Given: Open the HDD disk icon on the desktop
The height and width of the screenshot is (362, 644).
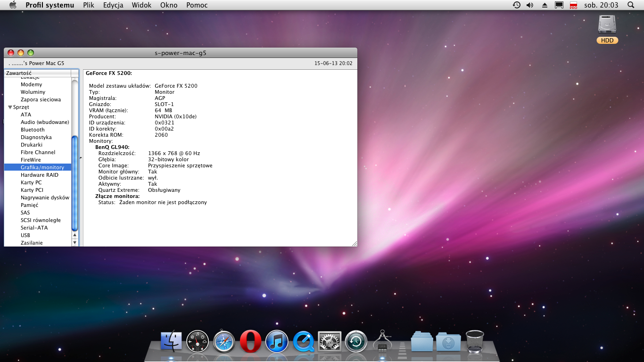Looking at the screenshot, I should click(607, 26).
